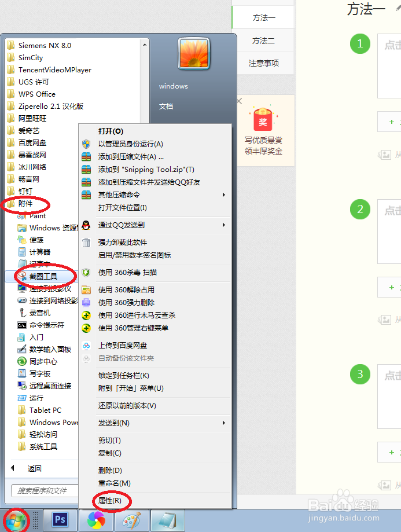Open the paint palette taskbar icon
The width and height of the screenshot is (401, 532).
[x=131, y=520]
